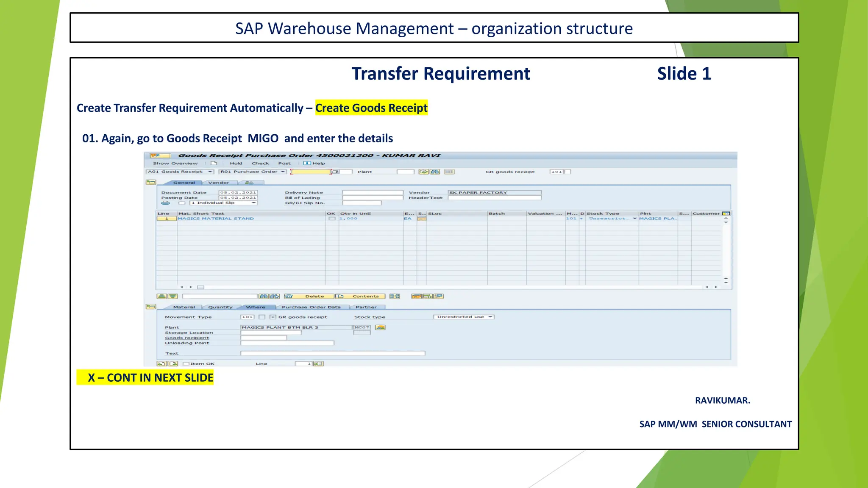Click horizontal scrollbar handle under item table
This screenshot has width=868, height=488.
200,287
